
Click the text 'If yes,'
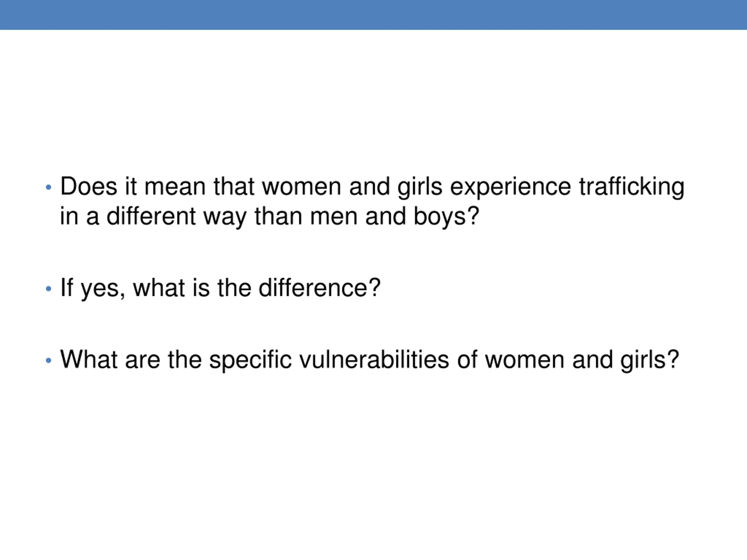[x=93, y=288]
